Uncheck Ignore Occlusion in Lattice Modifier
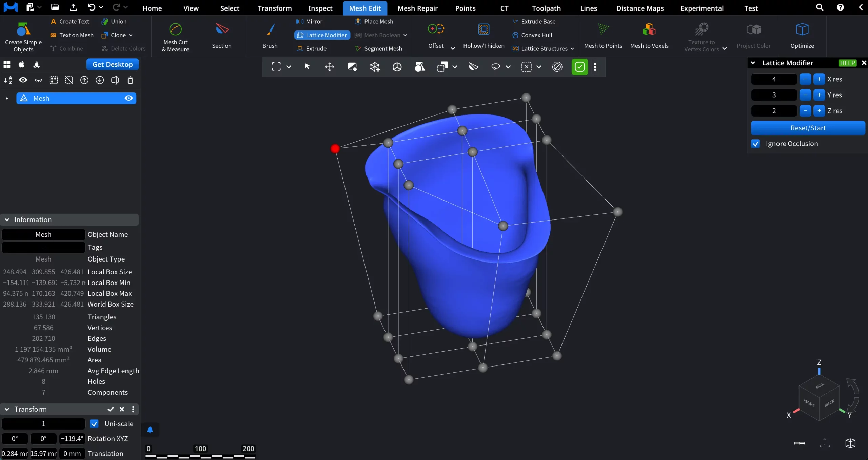Screen dimensions: 868x460 pos(755,144)
